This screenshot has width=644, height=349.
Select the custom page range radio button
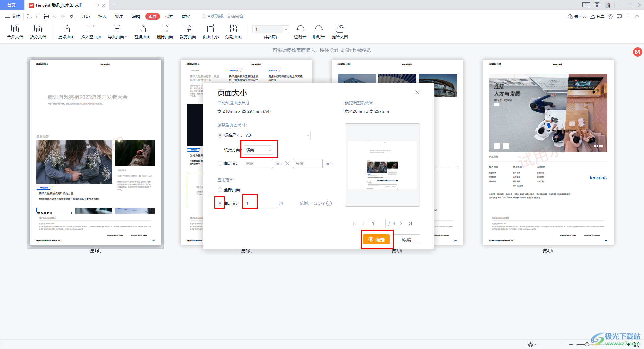[x=220, y=203]
